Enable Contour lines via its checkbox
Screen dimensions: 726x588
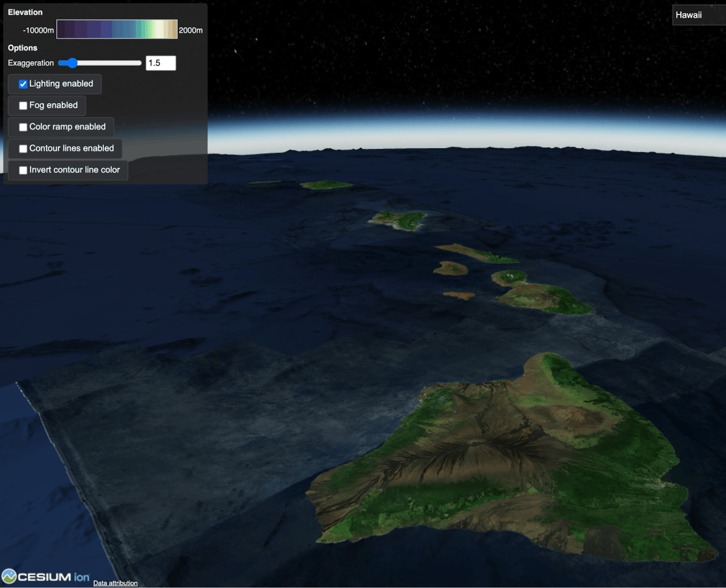[x=23, y=148]
